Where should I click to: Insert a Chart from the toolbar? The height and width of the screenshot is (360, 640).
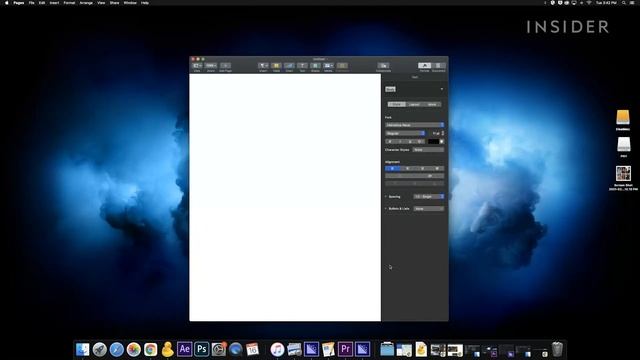click(289, 65)
